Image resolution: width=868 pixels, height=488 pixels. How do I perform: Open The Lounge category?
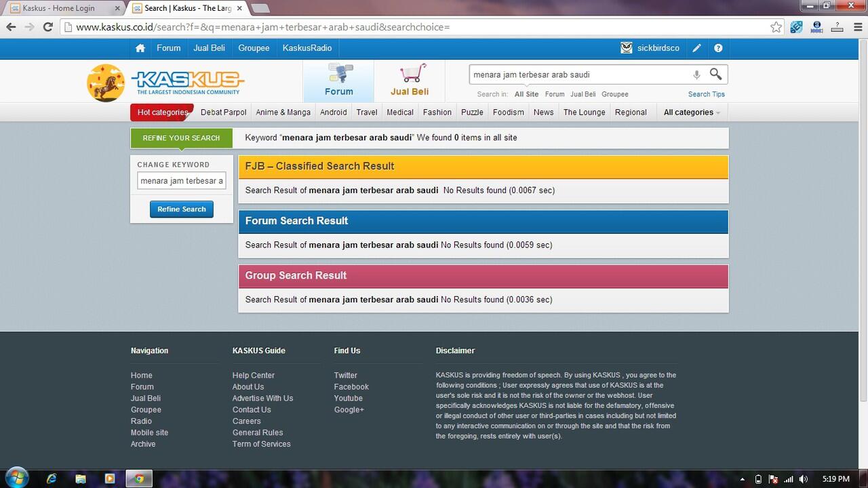[x=585, y=113]
